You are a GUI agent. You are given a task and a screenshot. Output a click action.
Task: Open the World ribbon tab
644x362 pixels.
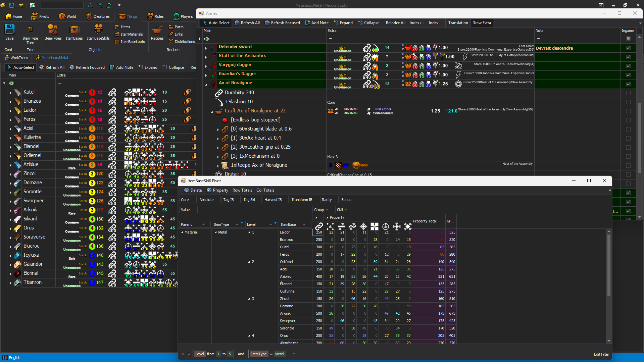pyautogui.click(x=67, y=16)
